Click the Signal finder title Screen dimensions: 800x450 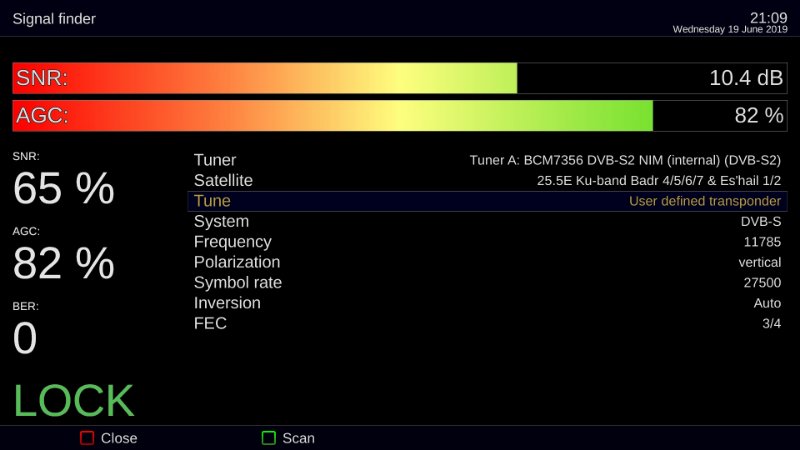pos(54,19)
